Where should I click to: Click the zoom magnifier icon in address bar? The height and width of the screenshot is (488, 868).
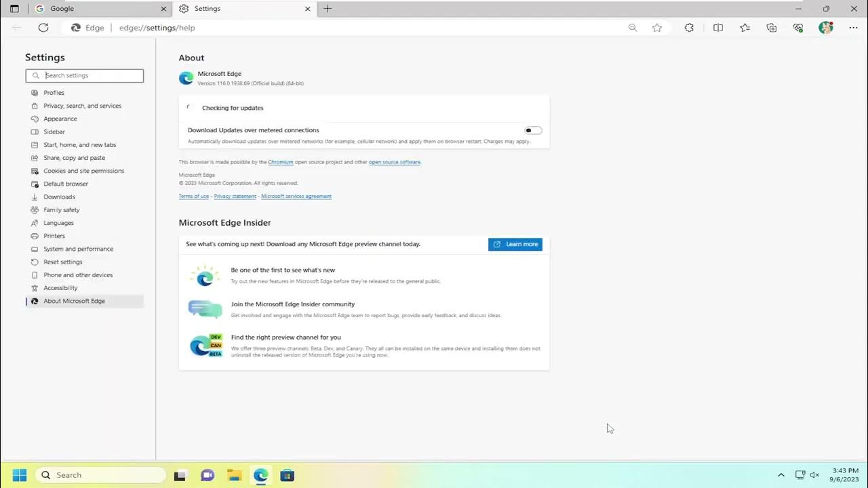click(633, 28)
